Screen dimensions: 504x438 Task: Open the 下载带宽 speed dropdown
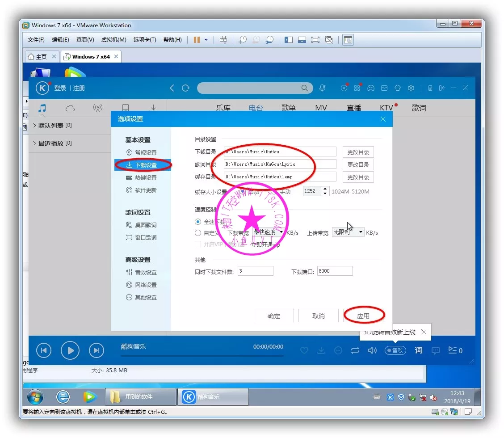[269, 232]
